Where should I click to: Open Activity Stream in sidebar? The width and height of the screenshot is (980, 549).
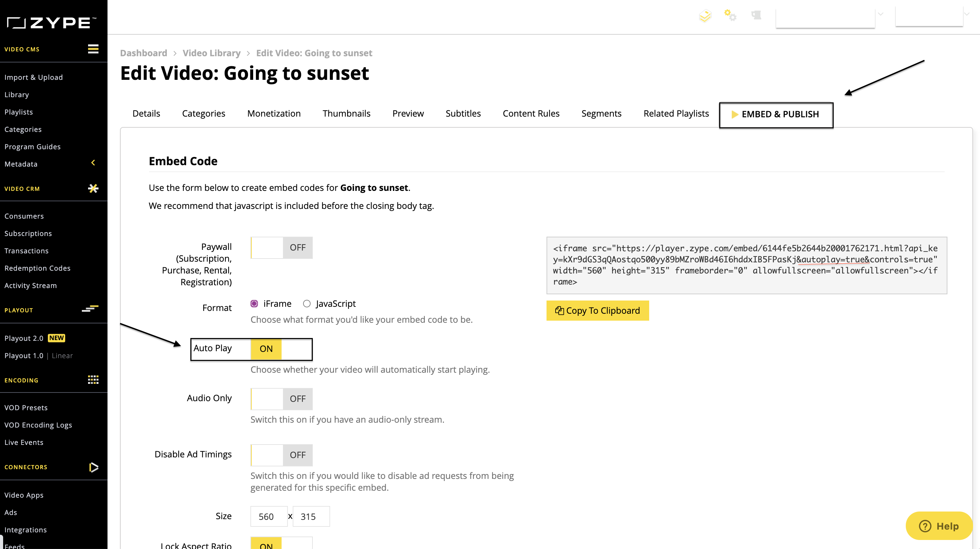tap(31, 286)
